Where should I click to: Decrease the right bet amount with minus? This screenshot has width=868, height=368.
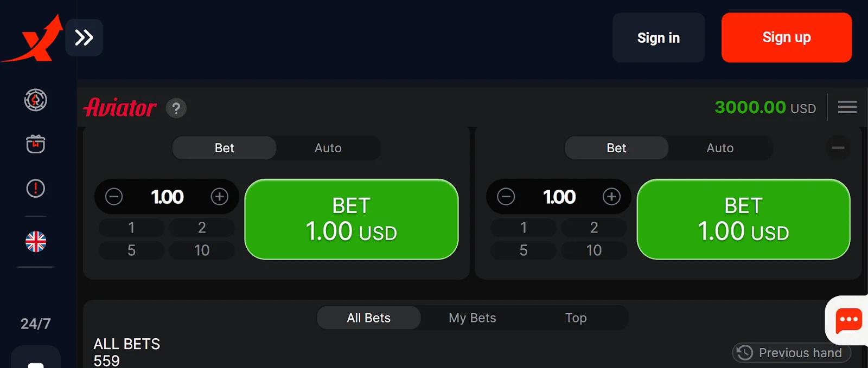(x=506, y=197)
